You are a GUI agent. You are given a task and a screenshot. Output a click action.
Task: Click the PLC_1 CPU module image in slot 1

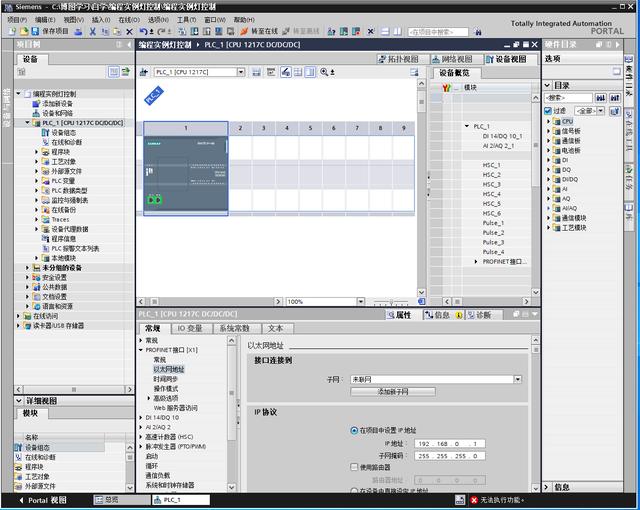[x=186, y=174]
